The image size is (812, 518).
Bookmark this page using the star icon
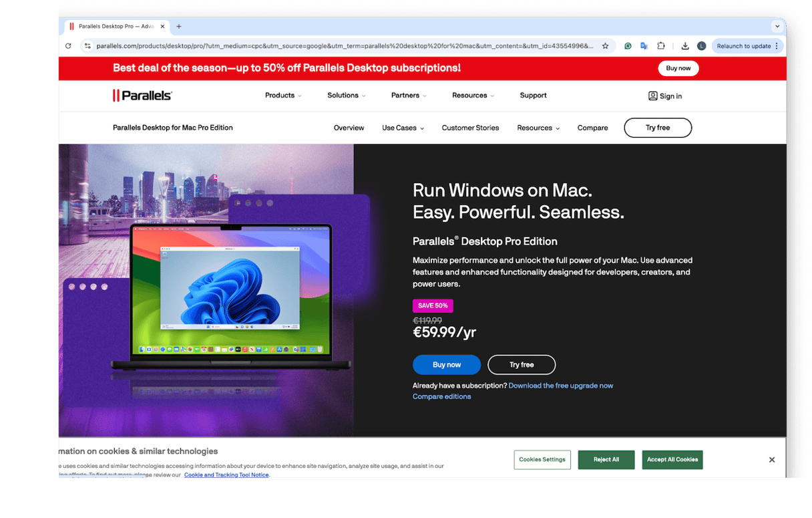pyautogui.click(x=605, y=46)
